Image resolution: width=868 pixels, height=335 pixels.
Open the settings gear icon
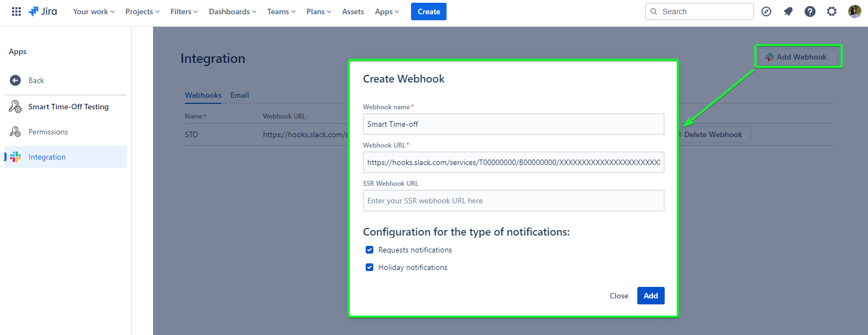pos(831,11)
